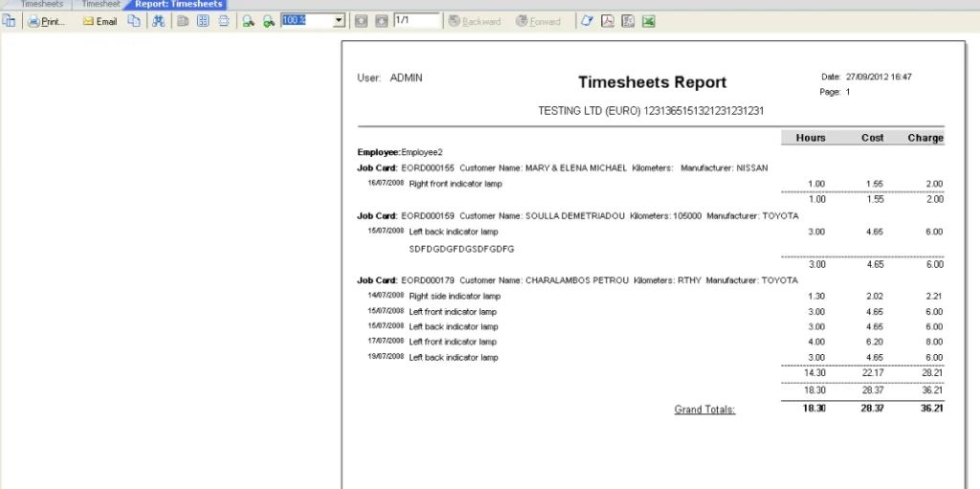Click the cost value 6.20
The width and height of the screenshot is (980, 489).
point(875,342)
